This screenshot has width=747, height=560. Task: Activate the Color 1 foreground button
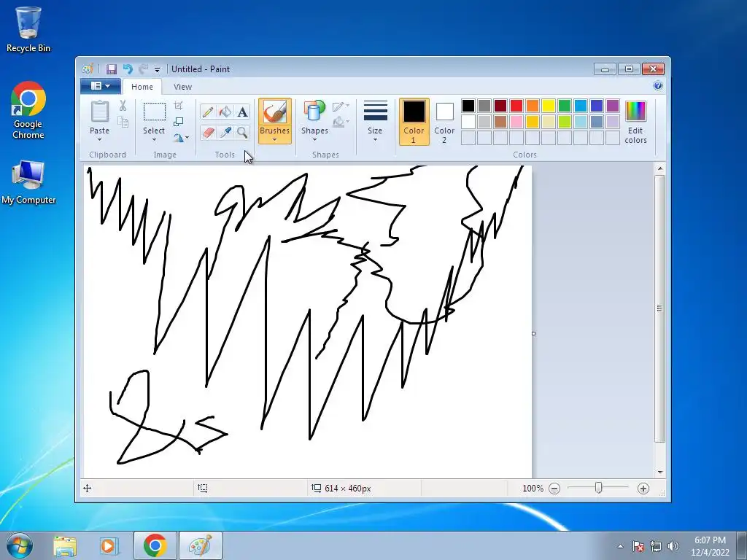[414, 122]
